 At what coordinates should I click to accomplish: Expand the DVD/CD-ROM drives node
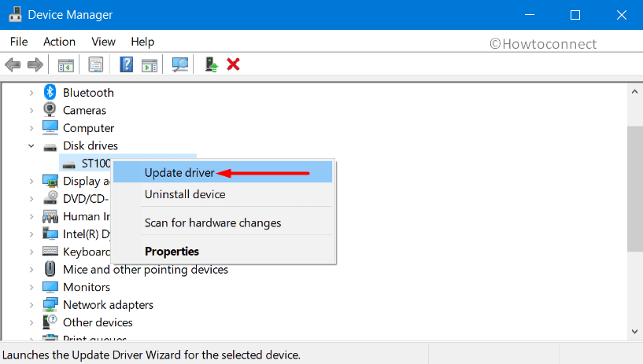tap(31, 199)
